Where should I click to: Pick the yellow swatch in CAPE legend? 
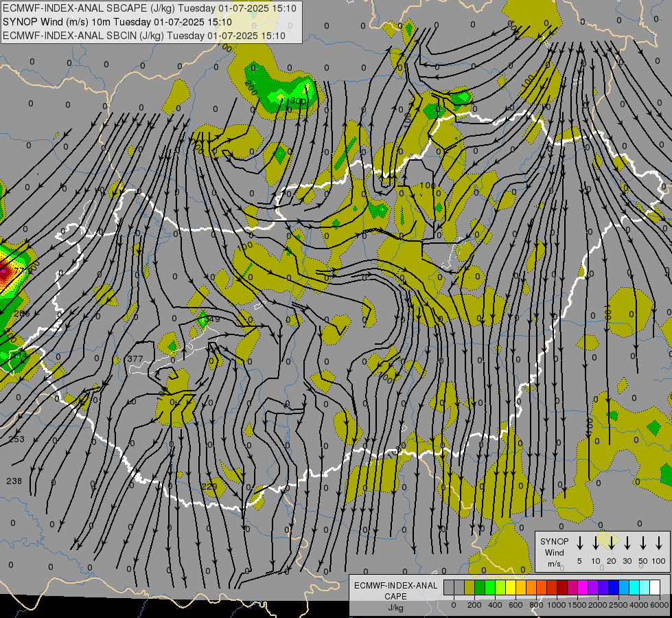coord(511,588)
